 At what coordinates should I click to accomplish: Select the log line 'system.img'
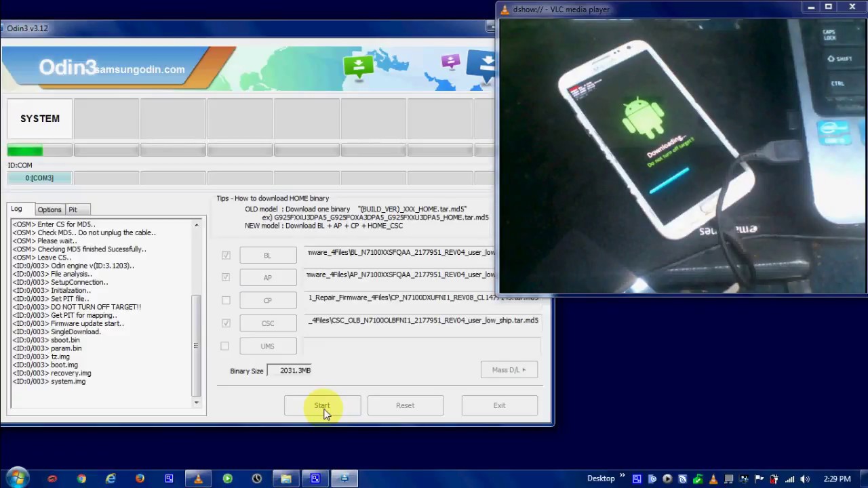[x=49, y=382]
